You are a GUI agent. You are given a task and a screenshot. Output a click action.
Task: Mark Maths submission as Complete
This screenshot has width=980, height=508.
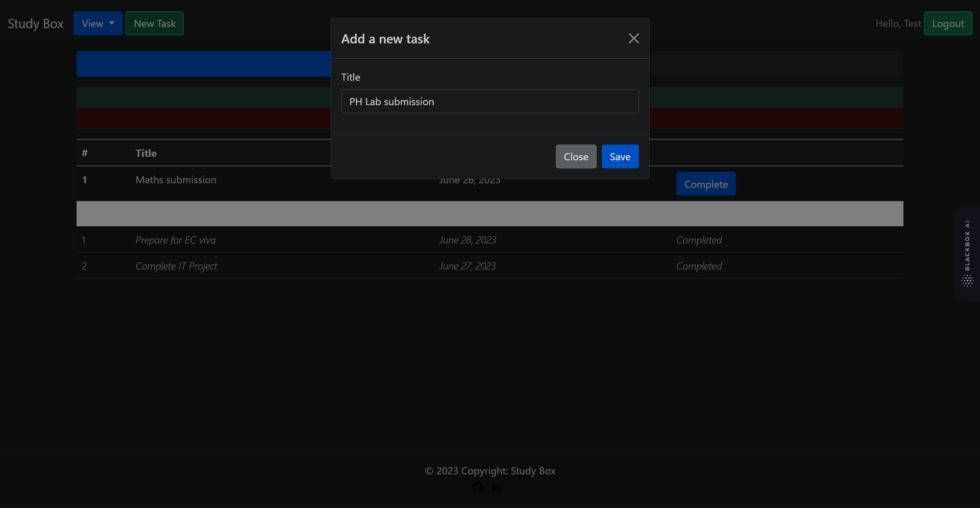(706, 183)
